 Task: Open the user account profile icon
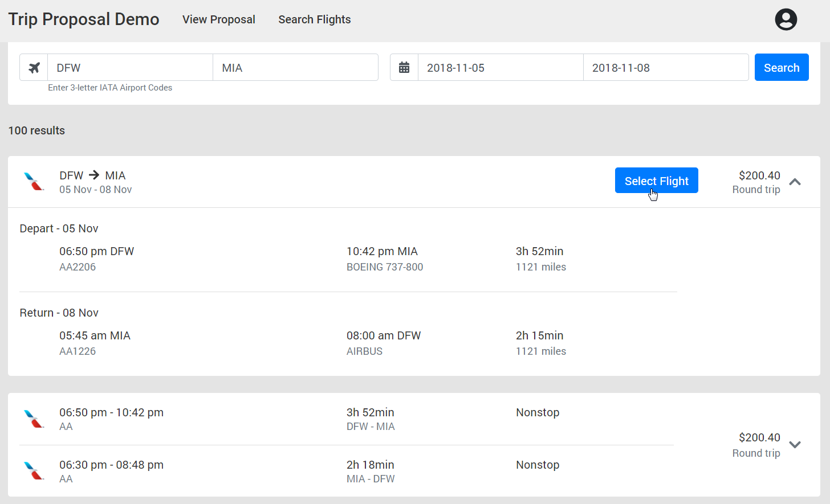[x=786, y=19]
